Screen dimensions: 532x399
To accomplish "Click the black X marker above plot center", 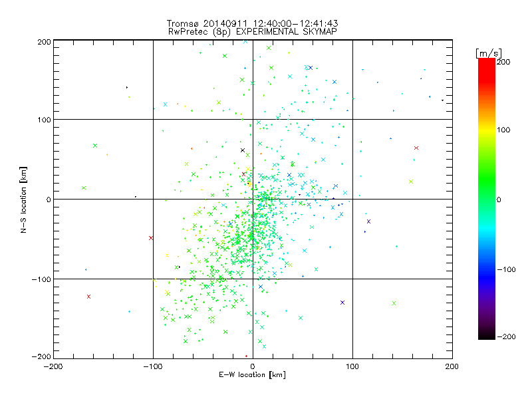I will pos(243,150).
